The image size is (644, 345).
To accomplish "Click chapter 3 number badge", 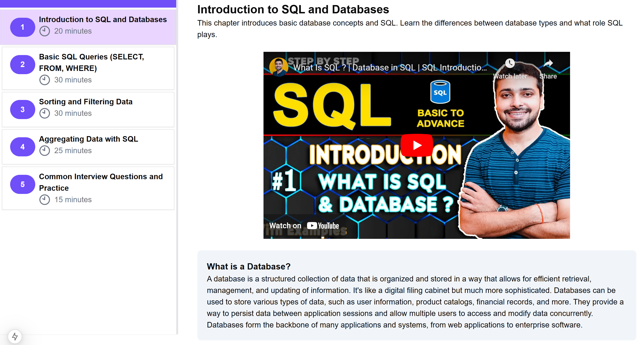I will coord(23,109).
